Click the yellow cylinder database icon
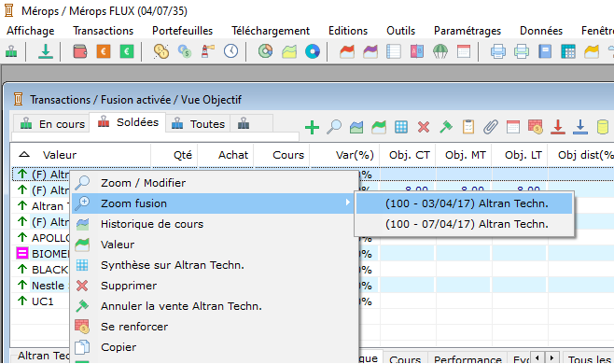 602,127
